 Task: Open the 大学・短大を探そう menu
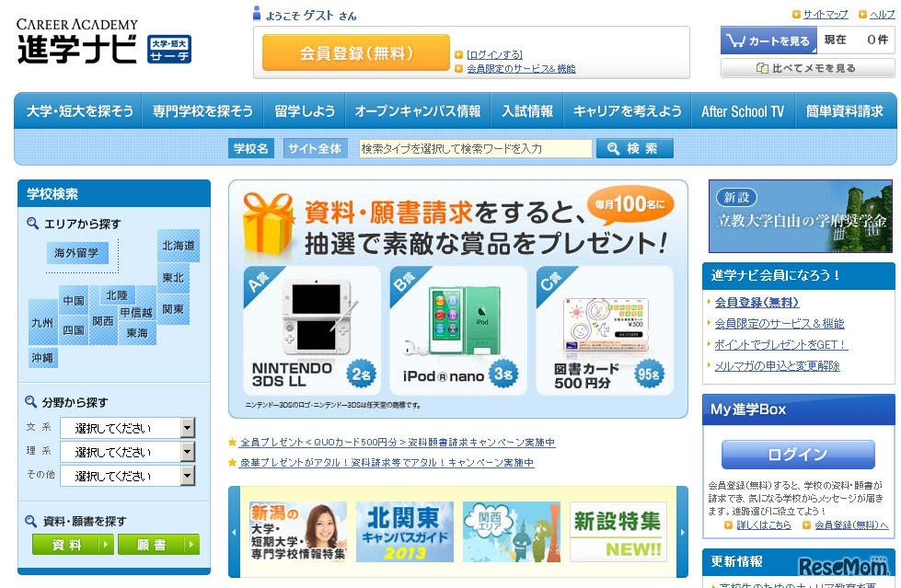pos(79,111)
